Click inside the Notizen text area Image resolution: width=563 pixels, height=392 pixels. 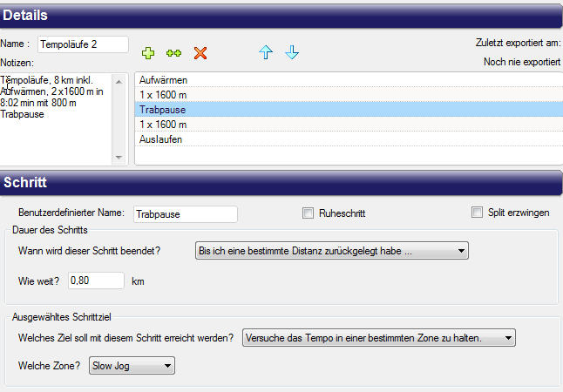pyautogui.click(x=58, y=131)
